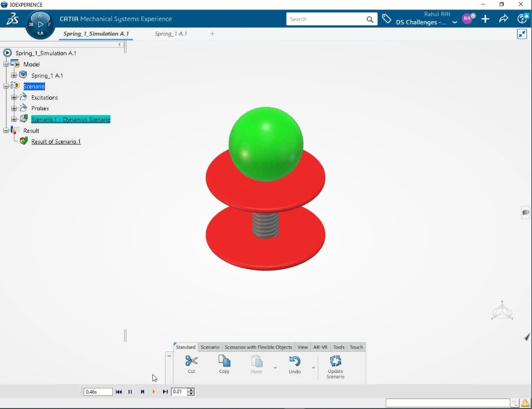Open the help icon in top bar

coord(522,19)
